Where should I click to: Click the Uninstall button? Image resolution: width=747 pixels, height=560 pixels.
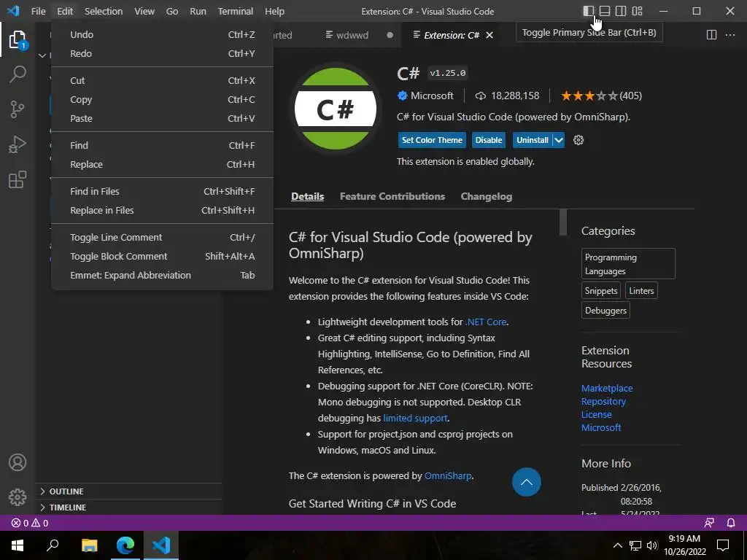click(532, 140)
